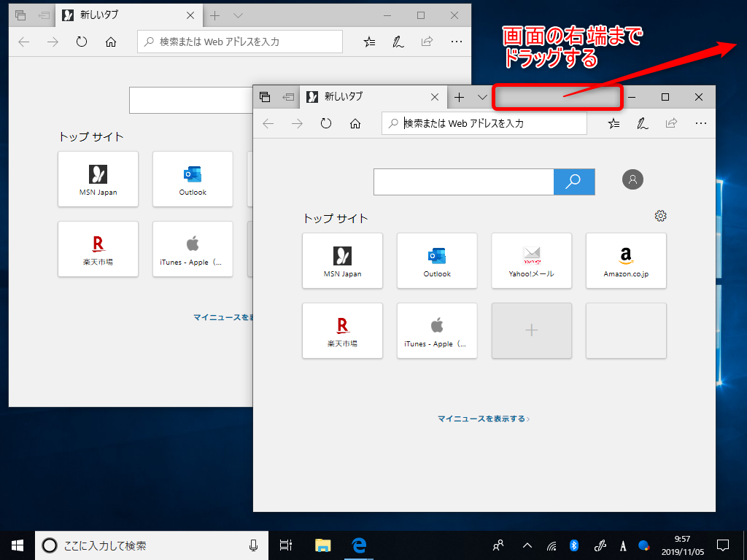
Task: Refresh the page with the reload icon
Action: 326,123
